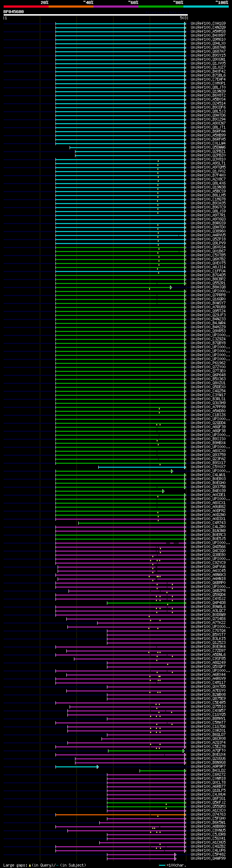The height and width of the screenshot is (868, 232).
Task: Select subject label UniRef100_Q94LX0
Action: (208, 43)
